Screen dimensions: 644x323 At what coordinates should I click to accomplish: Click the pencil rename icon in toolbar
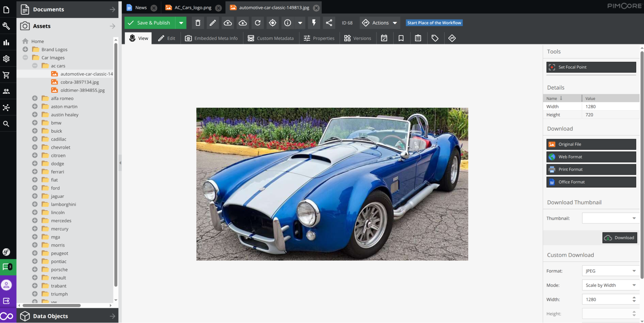point(213,23)
